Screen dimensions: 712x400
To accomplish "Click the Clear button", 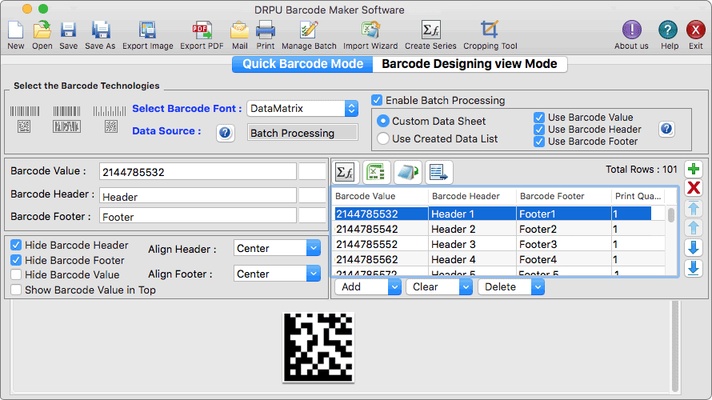I will [x=433, y=287].
